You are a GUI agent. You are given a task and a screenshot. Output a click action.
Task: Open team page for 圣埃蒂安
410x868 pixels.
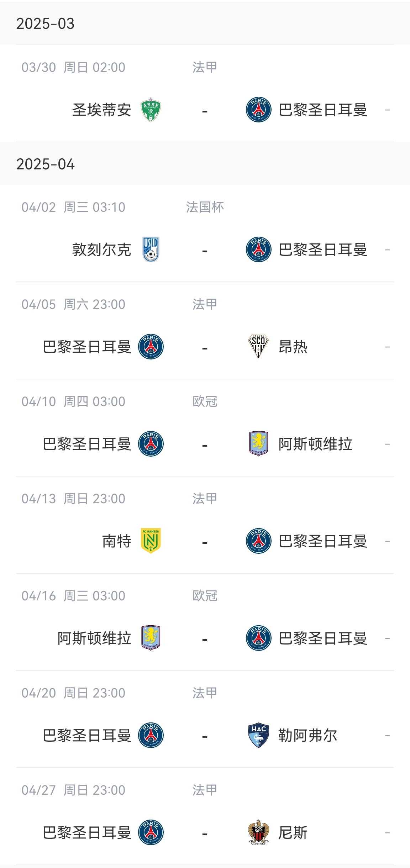click(102, 110)
